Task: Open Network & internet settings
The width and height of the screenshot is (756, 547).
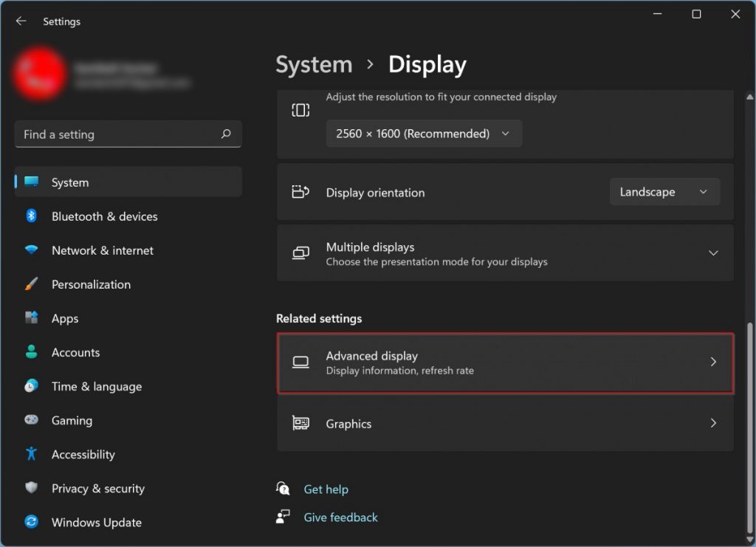Action: point(102,250)
